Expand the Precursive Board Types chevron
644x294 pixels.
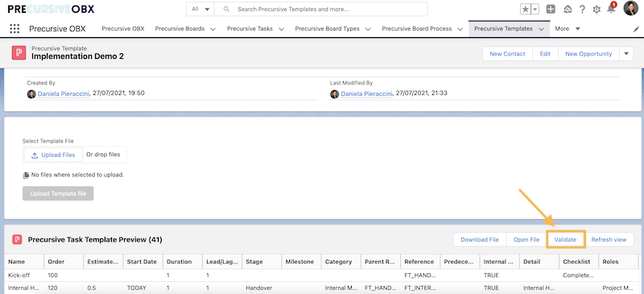(368, 29)
